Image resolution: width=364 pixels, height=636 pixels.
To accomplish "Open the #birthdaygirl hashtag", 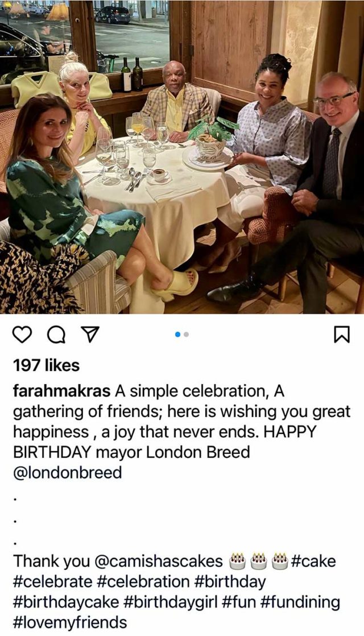I will pos(169,602).
